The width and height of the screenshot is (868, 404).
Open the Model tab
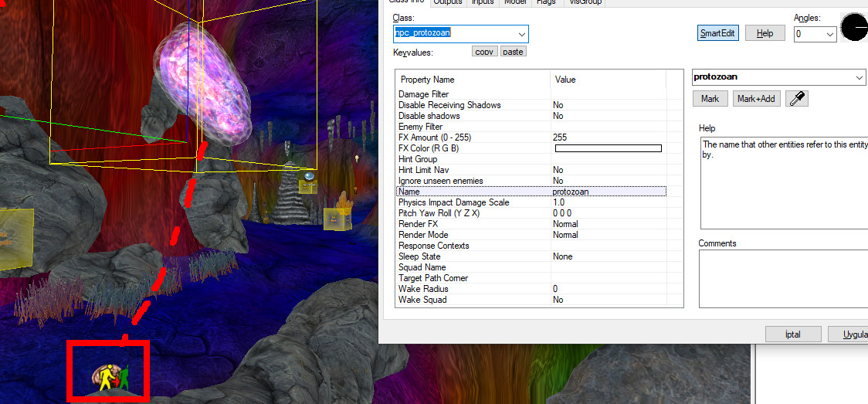click(x=515, y=2)
